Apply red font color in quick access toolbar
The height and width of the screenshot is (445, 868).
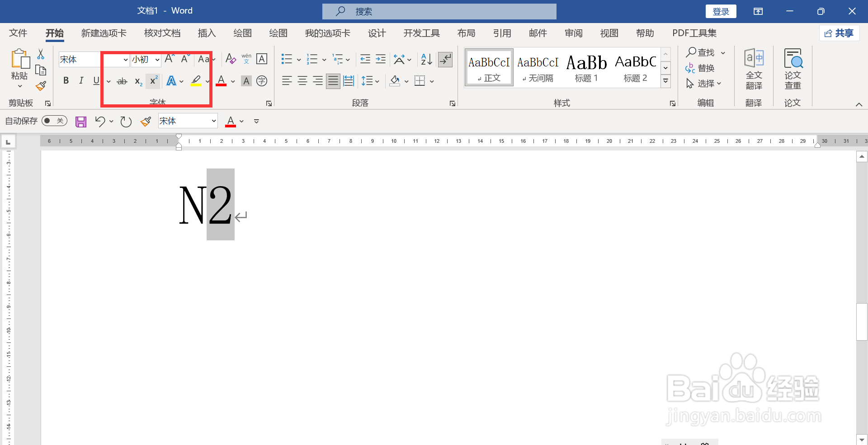[x=231, y=121]
